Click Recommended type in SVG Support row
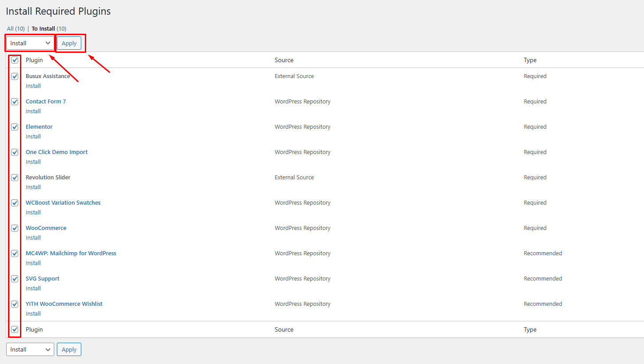The height and width of the screenshot is (364, 644). 543,279
